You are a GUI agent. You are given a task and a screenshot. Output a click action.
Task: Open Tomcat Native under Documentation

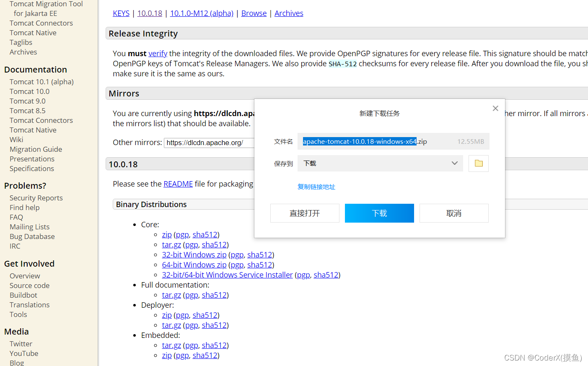coord(33,130)
